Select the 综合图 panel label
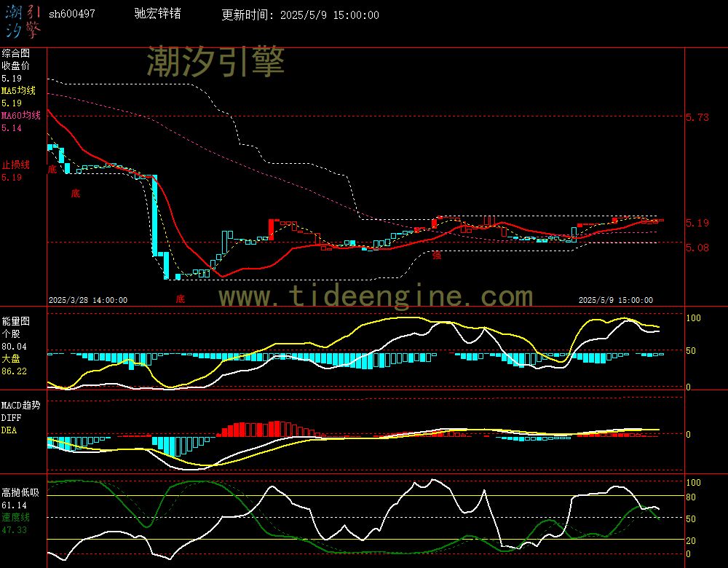This screenshot has width=728, height=568. (15, 53)
